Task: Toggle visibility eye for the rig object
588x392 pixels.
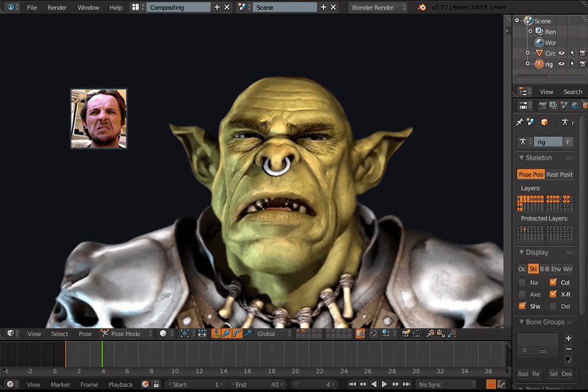Action: pos(561,64)
